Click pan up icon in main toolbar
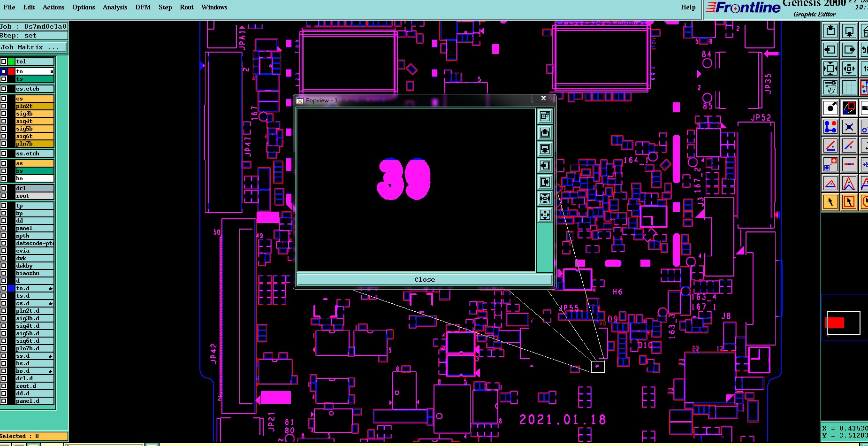 point(830,31)
